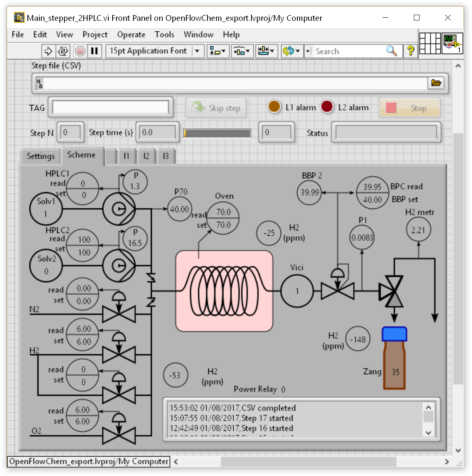This screenshot has width=472, height=476.
Task: Click the Solv2 selector circle
Action: (x=46, y=265)
